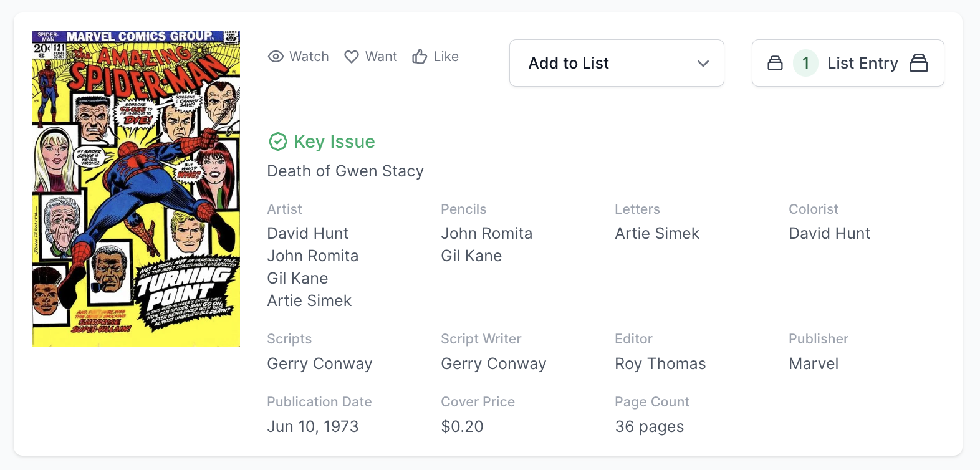Click the eye icon next to Watch

(276, 57)
